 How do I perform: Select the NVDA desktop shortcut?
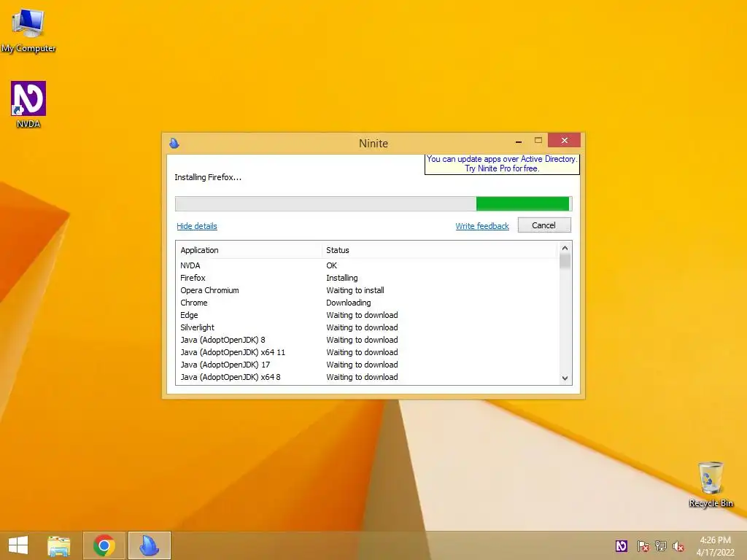(x=28, y=104)
